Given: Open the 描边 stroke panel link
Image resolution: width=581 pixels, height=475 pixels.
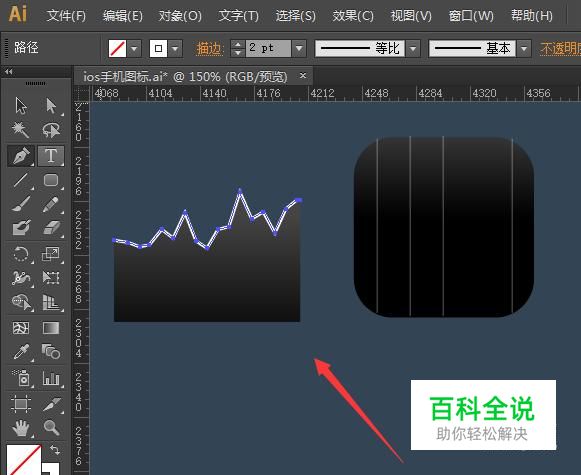Looking at the screenshot, I should click(210, 49).
